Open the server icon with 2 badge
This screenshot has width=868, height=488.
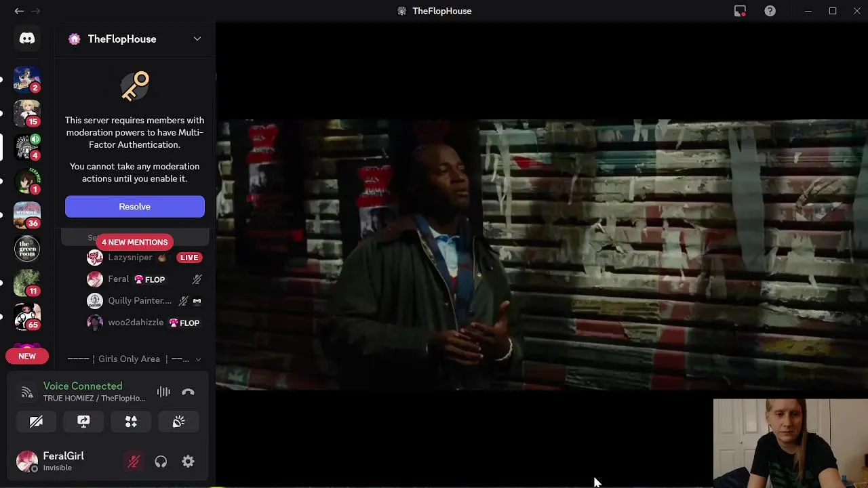click(x=27, y=79)
